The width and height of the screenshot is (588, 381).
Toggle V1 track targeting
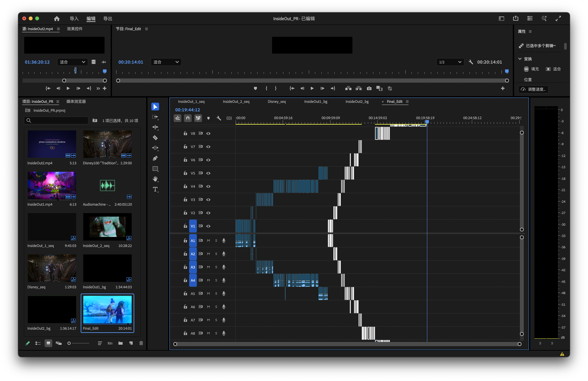193,226
